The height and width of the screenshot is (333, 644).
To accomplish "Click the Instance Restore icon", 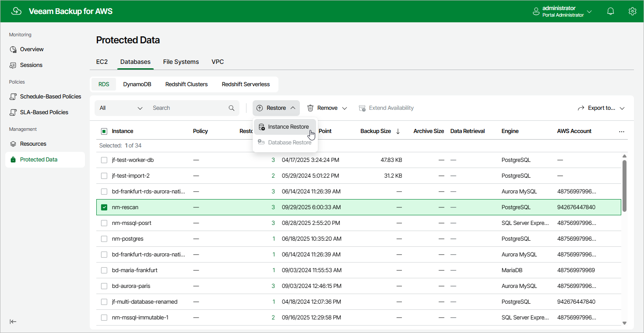I will tap(261, 127).
